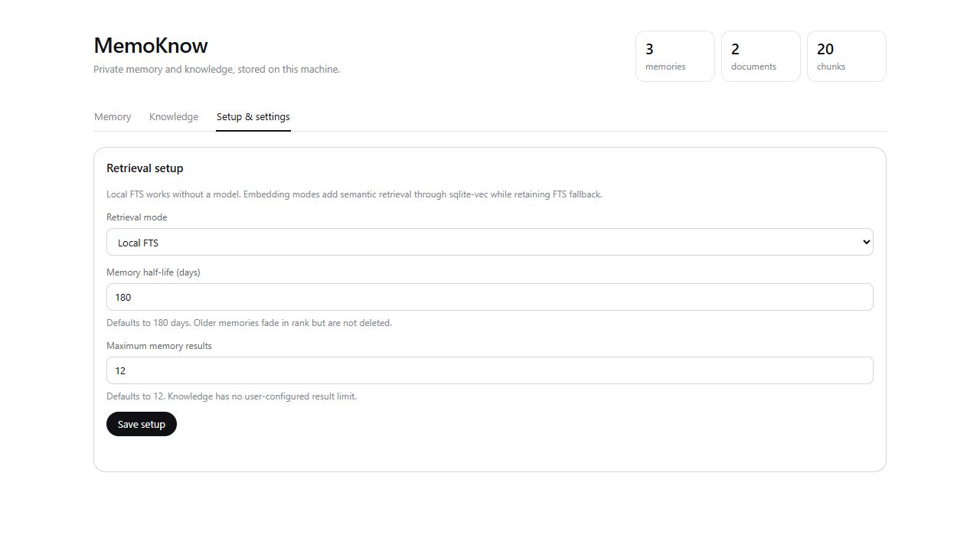This screenshot has height=551, width=980.
Task: Click the 'Defaults to 12' hint text
Action: tap(231, 396)
